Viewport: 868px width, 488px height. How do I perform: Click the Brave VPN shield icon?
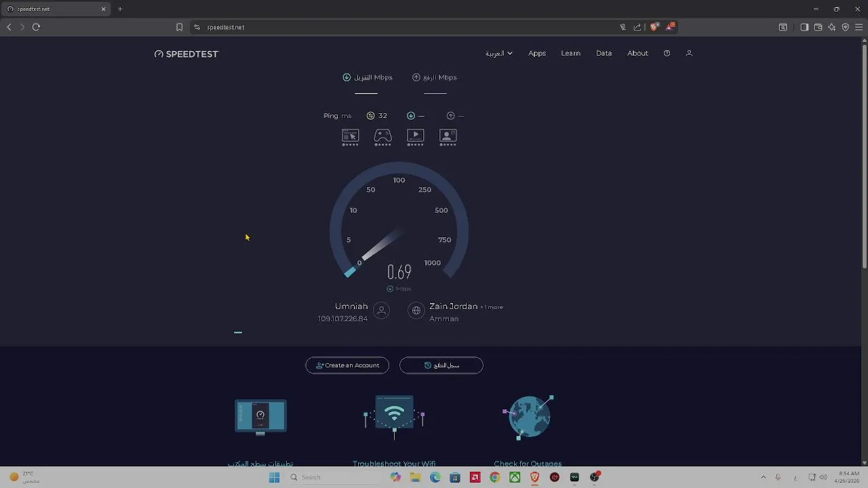coord(846,27)
